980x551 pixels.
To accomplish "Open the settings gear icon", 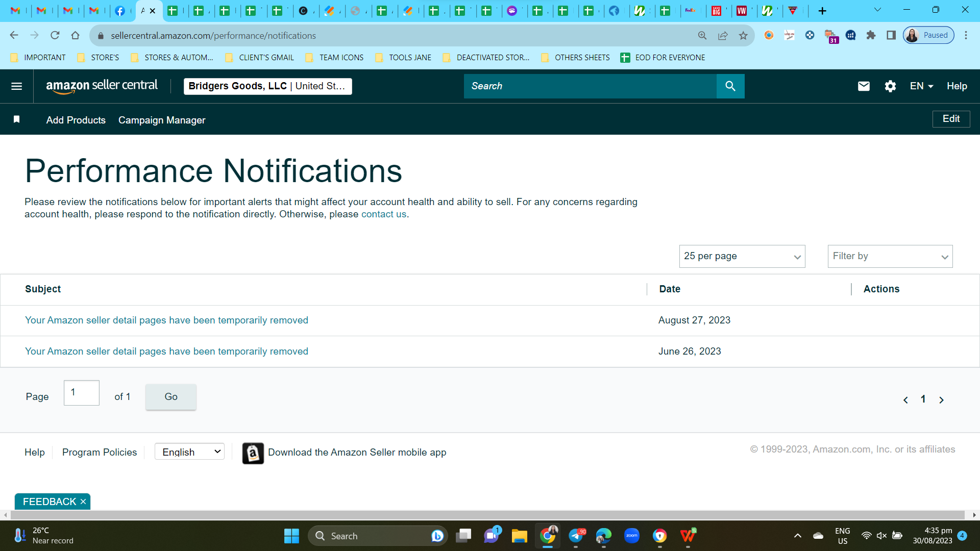I will click(x=890, y=86).
